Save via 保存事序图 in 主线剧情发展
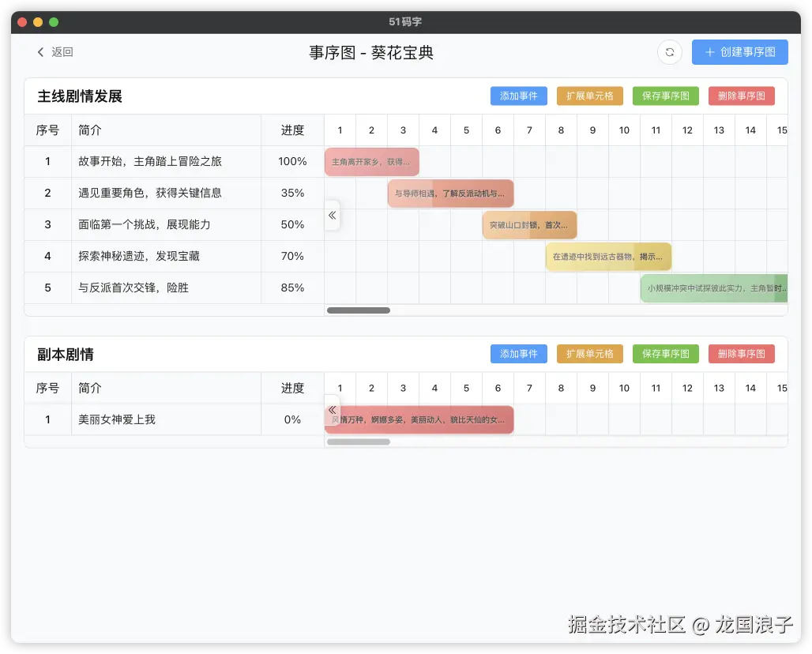Image resolution: width=812 pixels, height=654 pixels. coord(665,96)
